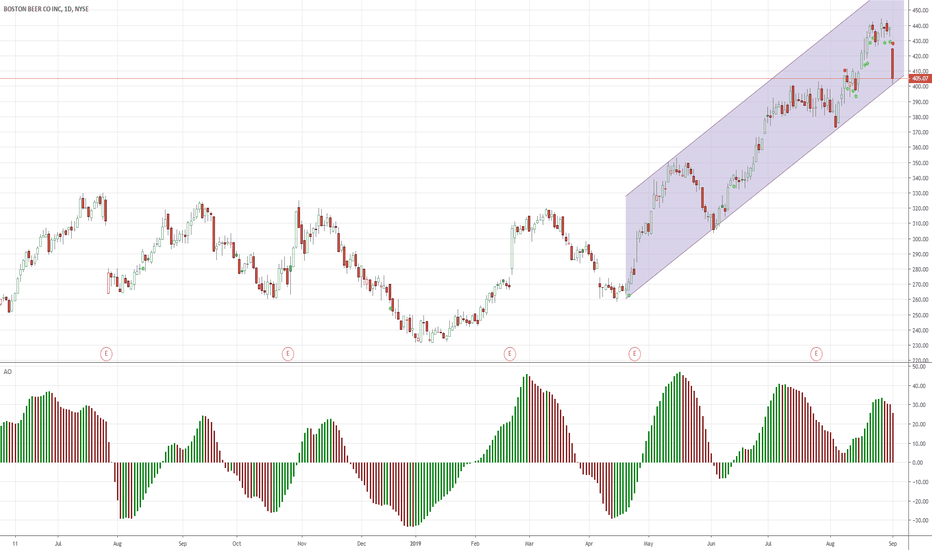The image size is (932, 550).
Task: Click the Jun label on time axis
Action: 711,543
